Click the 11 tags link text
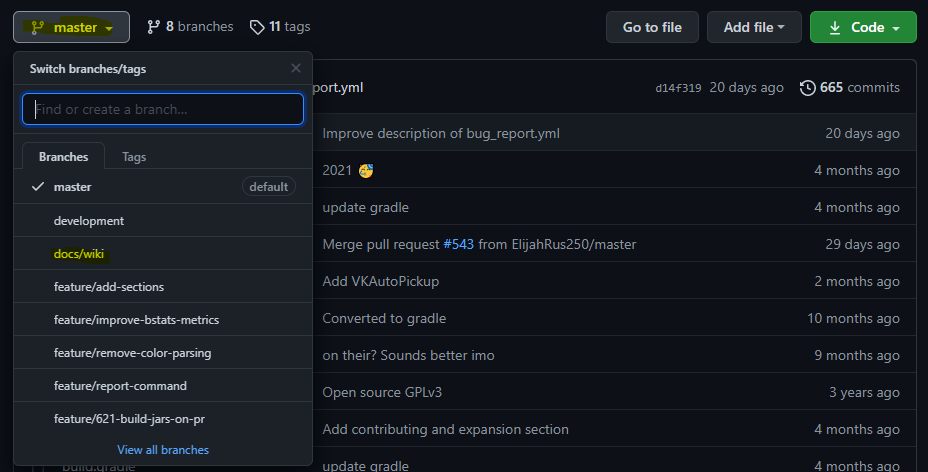The image size is (928, 472). 289,27
